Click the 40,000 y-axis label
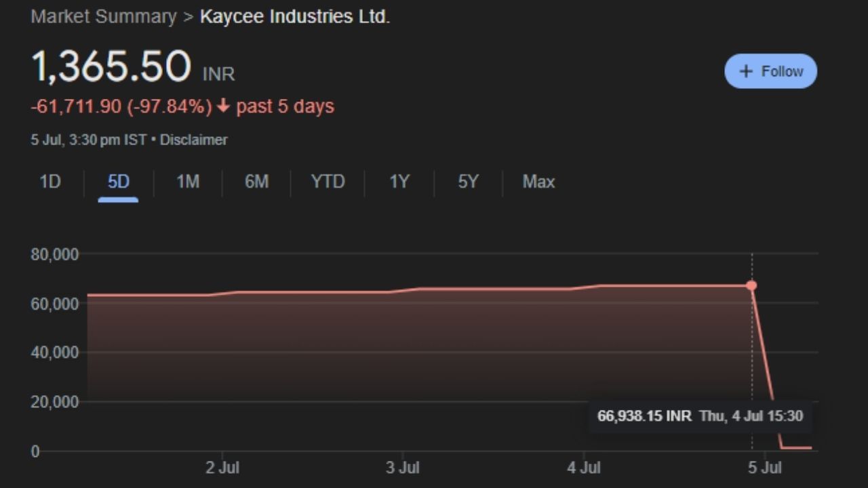The width and height of the screenshot is (868, 488). point(55,352)
